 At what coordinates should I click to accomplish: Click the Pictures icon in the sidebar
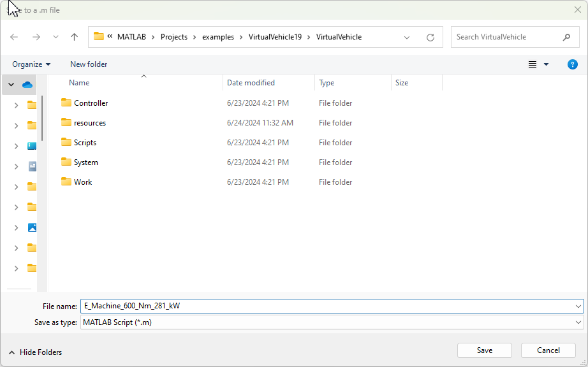[x=32, y=227]
